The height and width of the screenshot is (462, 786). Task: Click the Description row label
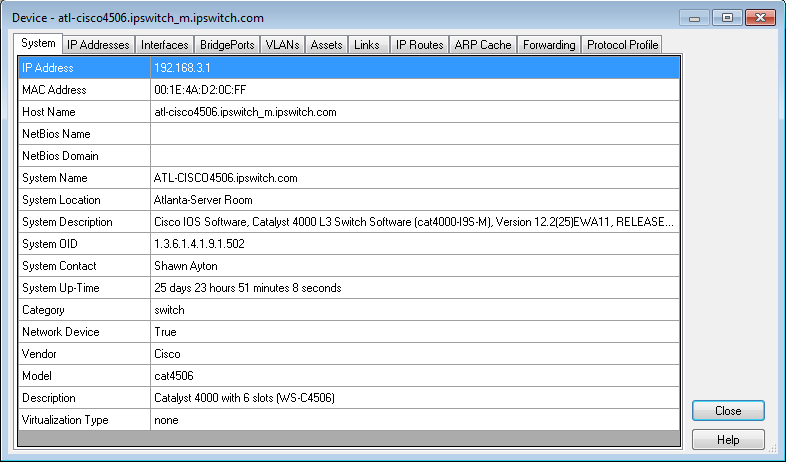[x=84, y=398]
